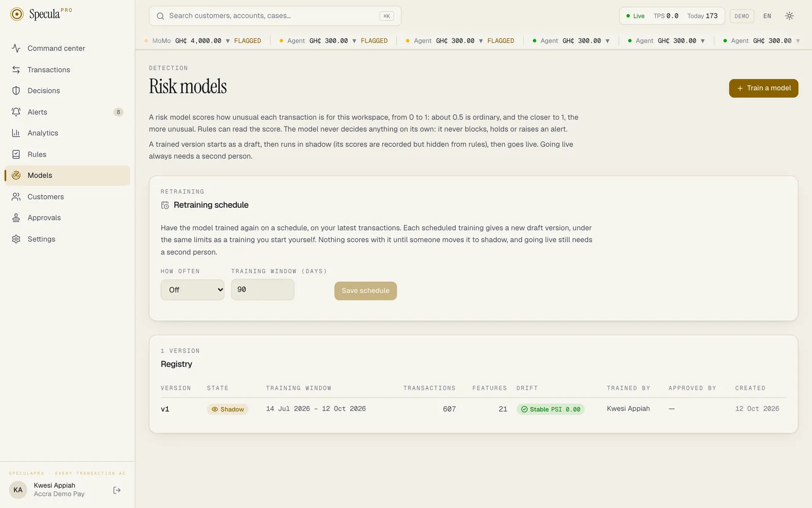Click the Today 173 counter
Image resolution: width=812 pixels, height=508 pixels.
[702, 16]
